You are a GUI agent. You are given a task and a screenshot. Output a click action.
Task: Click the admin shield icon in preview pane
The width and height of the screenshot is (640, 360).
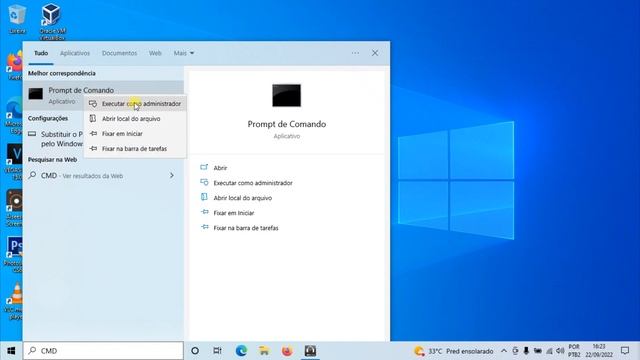(204, 182)
